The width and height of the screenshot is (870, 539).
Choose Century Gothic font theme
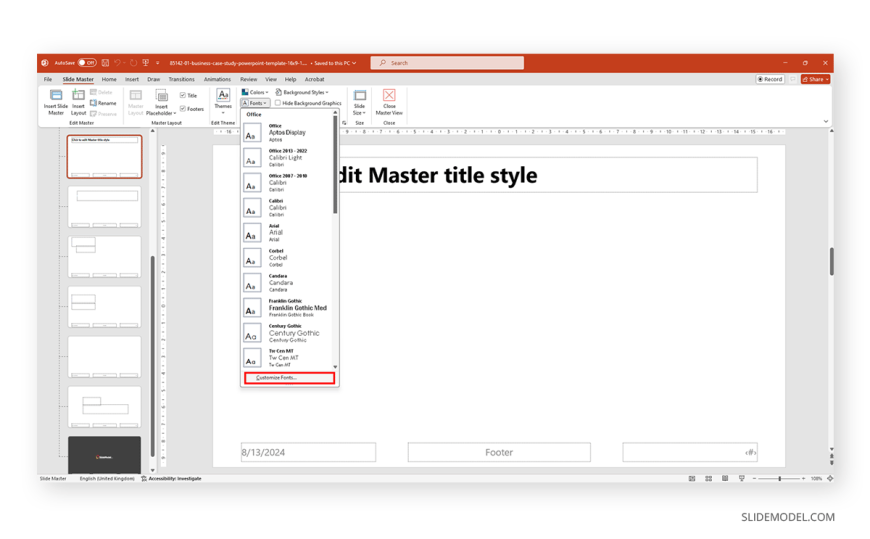[x=287, y=333]
